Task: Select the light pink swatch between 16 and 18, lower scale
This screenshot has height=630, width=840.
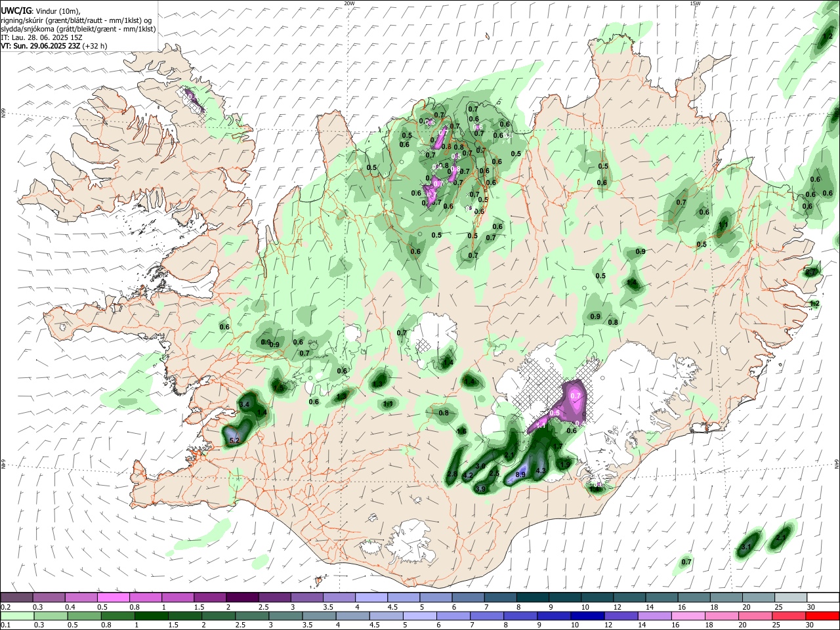Action: pos(687,616)
